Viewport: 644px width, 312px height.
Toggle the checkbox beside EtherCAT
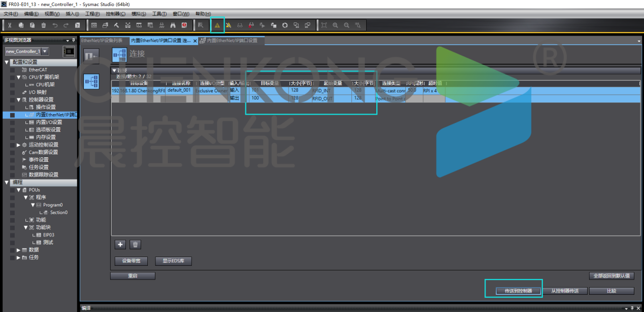coord(13,70)
